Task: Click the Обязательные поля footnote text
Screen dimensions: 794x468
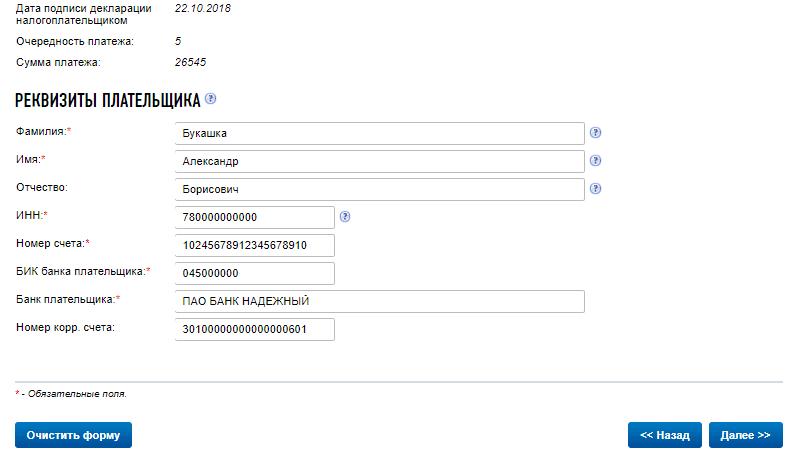Action: tap(77, 394)
